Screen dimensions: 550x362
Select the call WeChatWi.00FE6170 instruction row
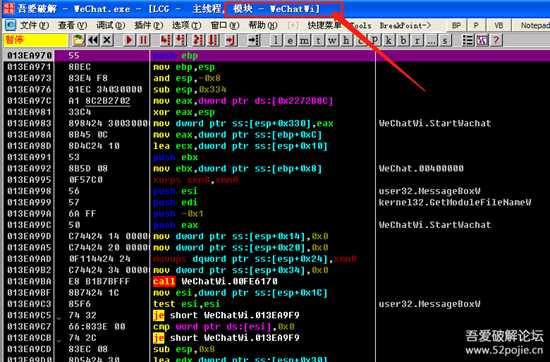[x=189, y=281]
